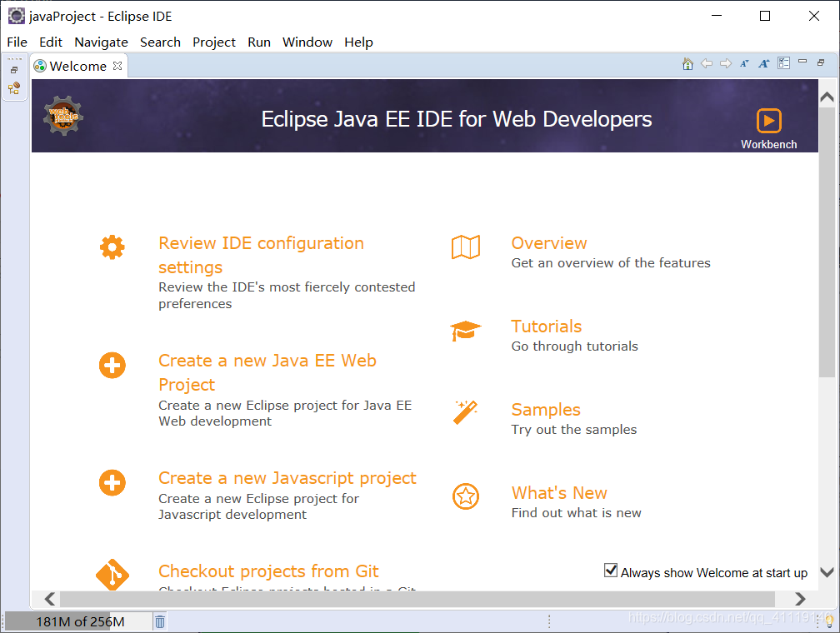Click 'Find out what is new' text

coord(576,513)
